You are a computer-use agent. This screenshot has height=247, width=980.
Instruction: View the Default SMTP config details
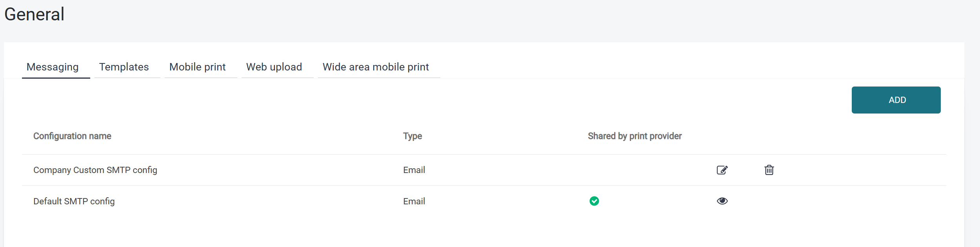[x=722, y=201]
